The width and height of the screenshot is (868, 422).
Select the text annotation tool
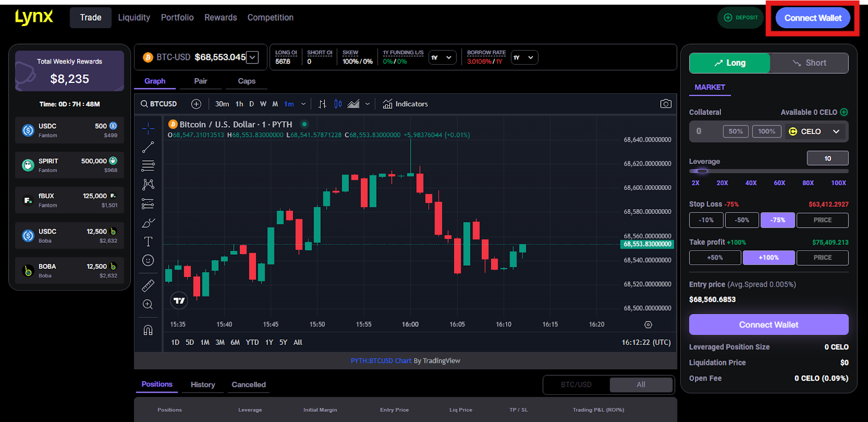pyautogui.click(x=148, y=242)
